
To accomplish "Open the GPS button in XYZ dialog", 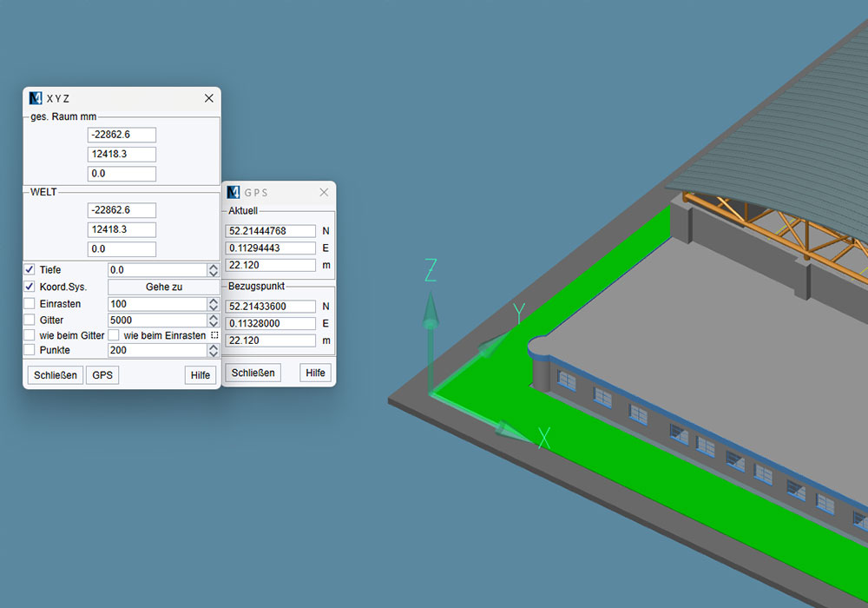I will (x=102, y=375).
